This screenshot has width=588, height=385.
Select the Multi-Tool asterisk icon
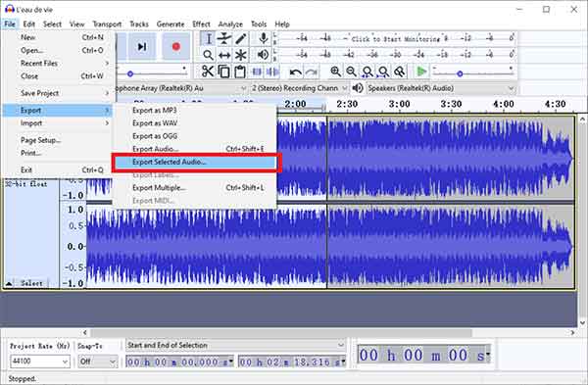point(241,56)
